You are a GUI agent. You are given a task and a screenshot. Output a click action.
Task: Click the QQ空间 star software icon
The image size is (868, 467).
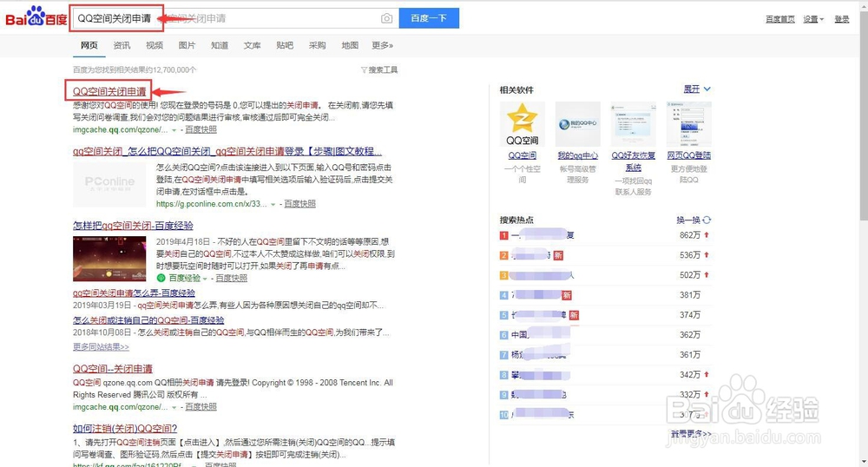tap(522, 124)
